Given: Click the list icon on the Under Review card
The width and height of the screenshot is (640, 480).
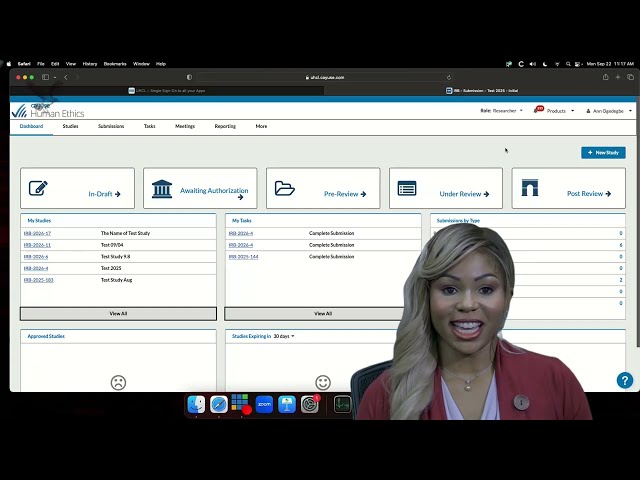Looking at the screenshot, I should [x=407, y=188].
